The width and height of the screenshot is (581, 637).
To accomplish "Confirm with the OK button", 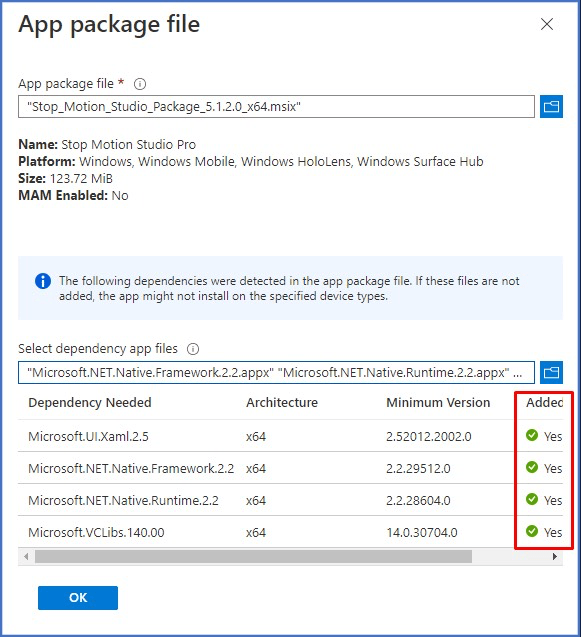I will (x=78, y=598).
